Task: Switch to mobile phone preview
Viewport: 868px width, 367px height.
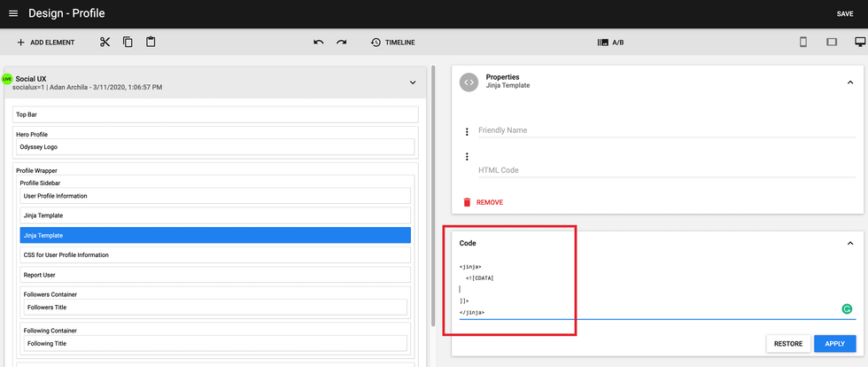Action: point(803,43)
